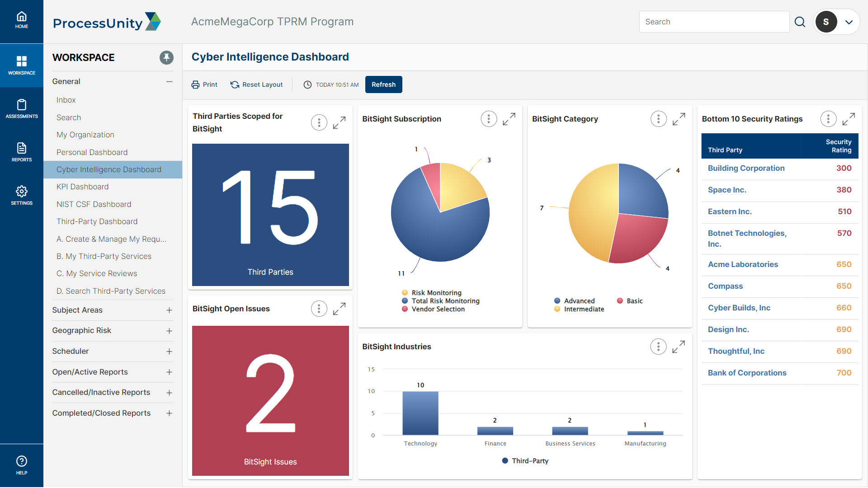Open Personal Dashboard

click(x=92, y=152)
